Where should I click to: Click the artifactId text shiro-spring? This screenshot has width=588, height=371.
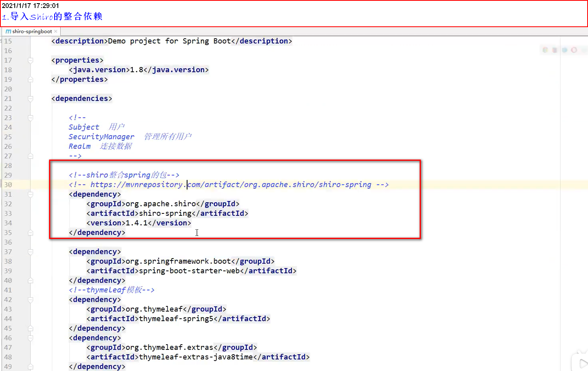click(x=166, y=213)
